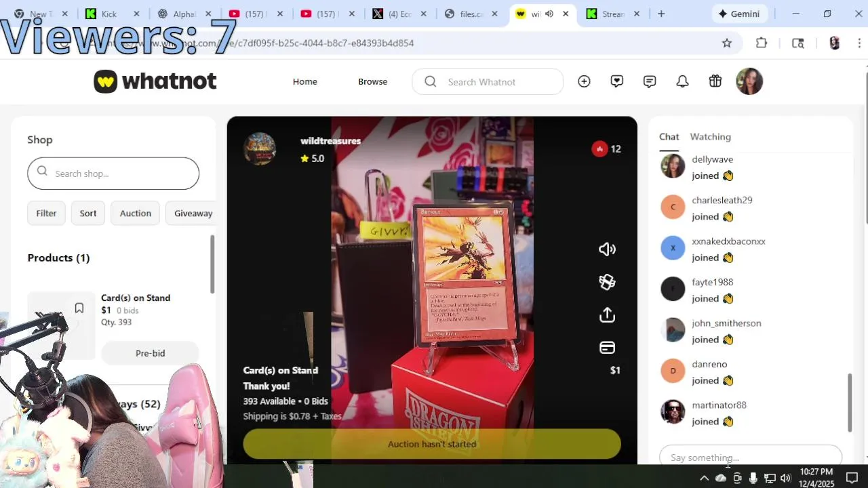Open the danreno chat user
Viewport: 868px width, 488px height.
(x=709, y=364)
